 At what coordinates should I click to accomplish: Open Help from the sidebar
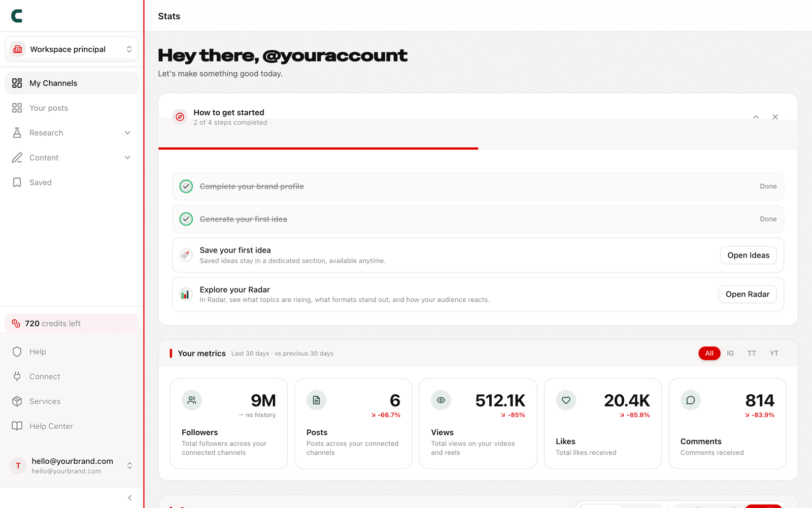[72, 352]
